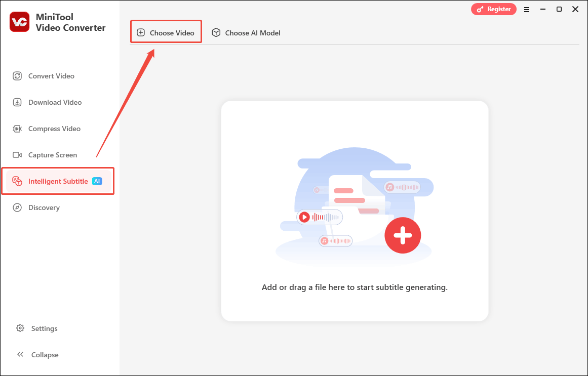Minimize the application window

click(542, 9)
